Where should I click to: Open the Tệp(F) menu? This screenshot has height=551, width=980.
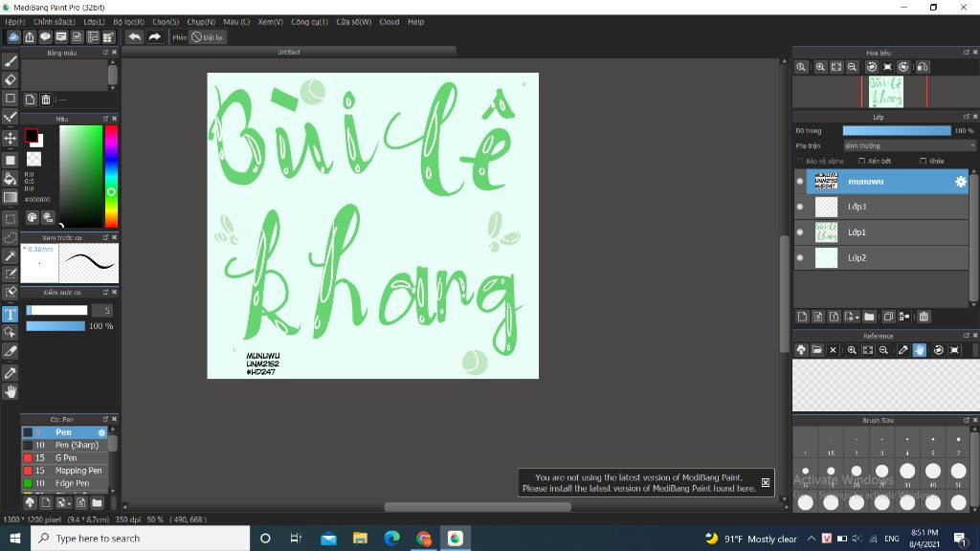coord(15,22)
